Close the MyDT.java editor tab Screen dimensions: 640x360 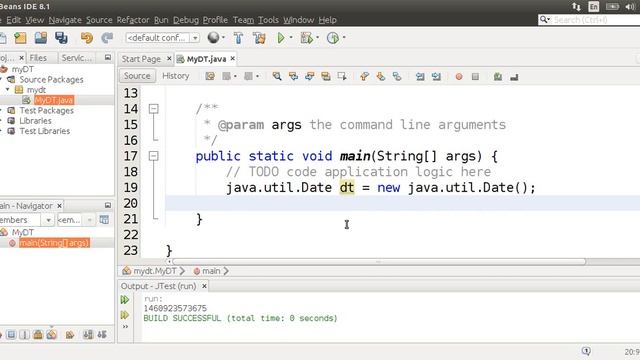pyautogui.click(x=233, y=59)
